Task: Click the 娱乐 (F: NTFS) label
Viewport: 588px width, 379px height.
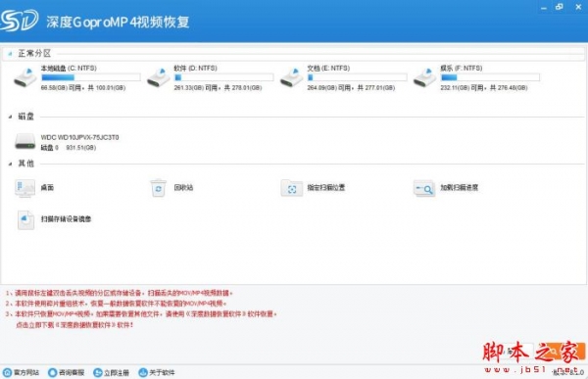Action: pyautogui.click(x=462, y=69)
